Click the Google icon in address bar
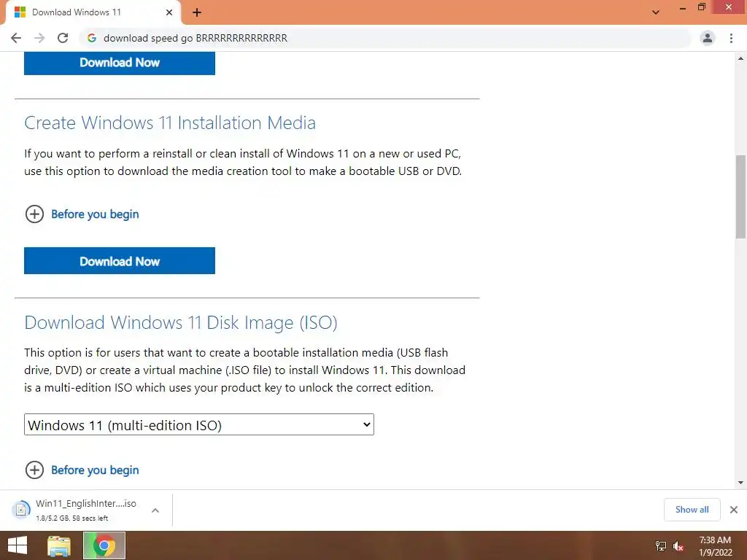Screen dimensions: 747x560 pyautogui.click(x=91, y=38)
